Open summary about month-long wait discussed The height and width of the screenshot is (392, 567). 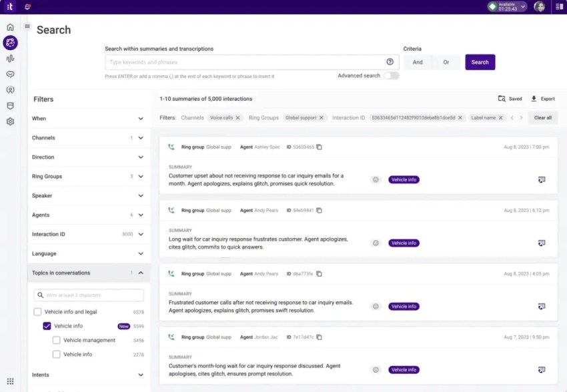[x=254, y=369]
